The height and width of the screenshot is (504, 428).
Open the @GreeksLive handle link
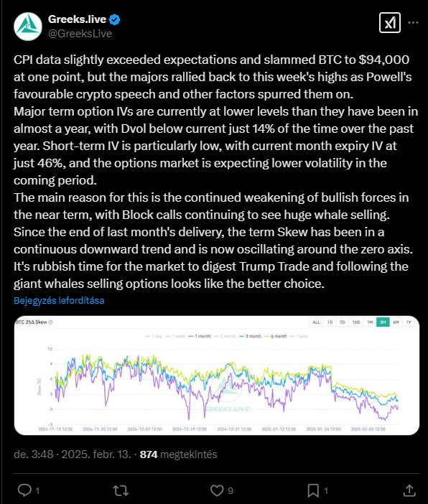[80, 34]
